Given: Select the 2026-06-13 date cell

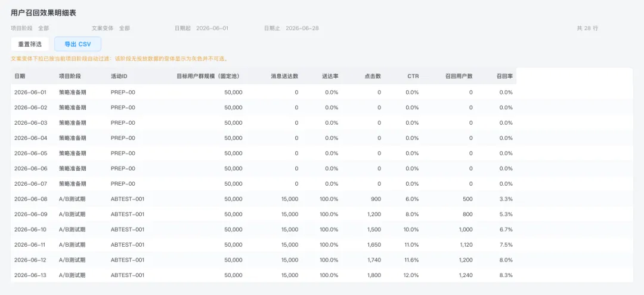Looking at the screenshot, I should (x=31, y=275).
